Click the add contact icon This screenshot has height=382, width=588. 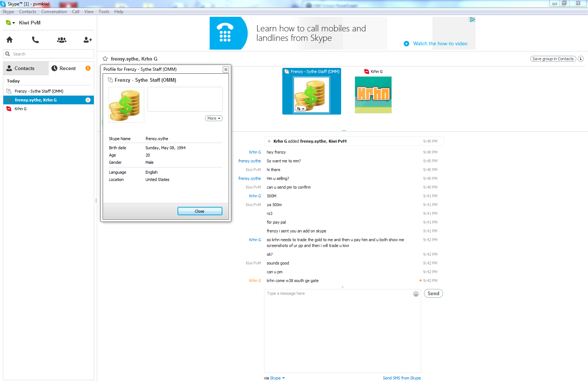(x=88, y=40)
